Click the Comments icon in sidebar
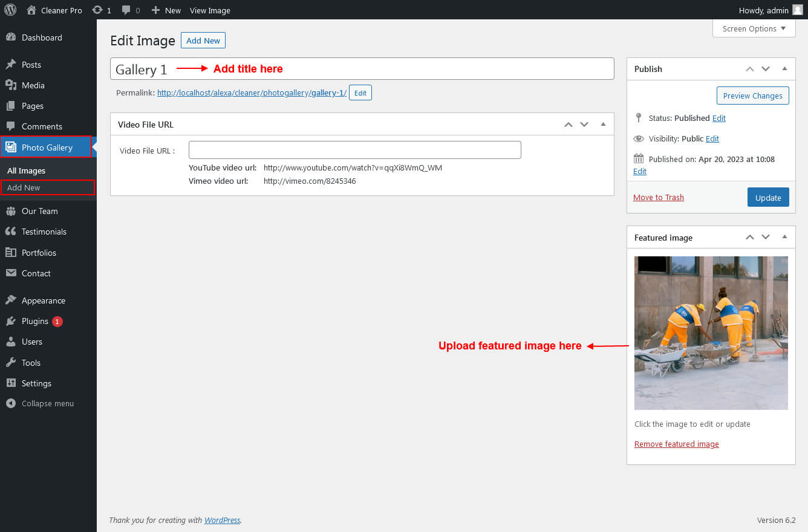 tap(11, 126)
